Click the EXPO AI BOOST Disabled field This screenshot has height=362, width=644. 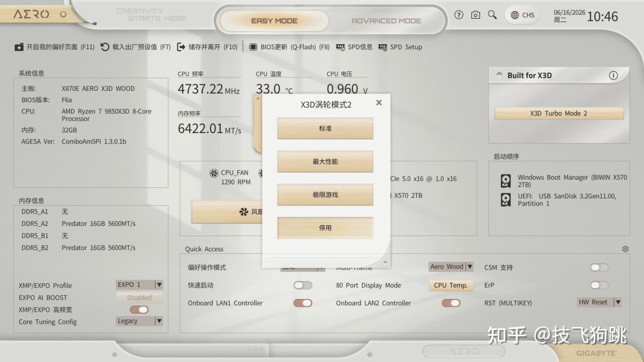pyautogui.click(x=140, y=298)
